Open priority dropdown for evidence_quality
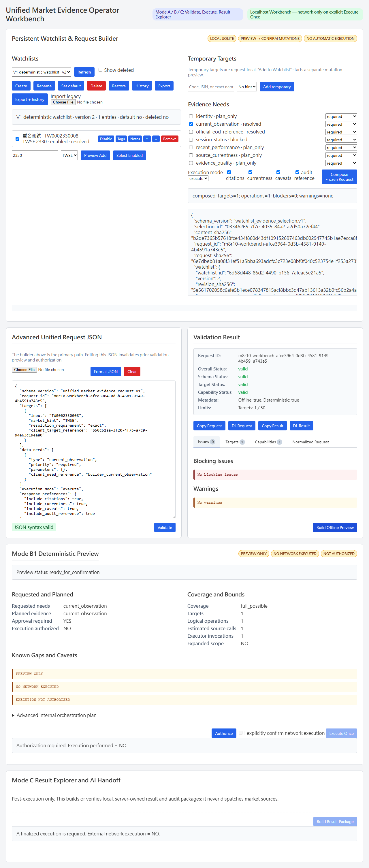The height and width of the screenshot is (868, 369). [341, 163]
